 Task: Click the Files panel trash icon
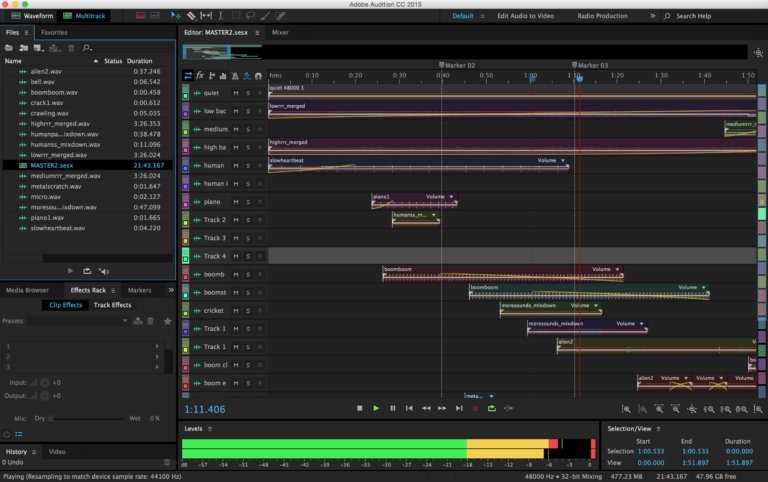(71, 48)
